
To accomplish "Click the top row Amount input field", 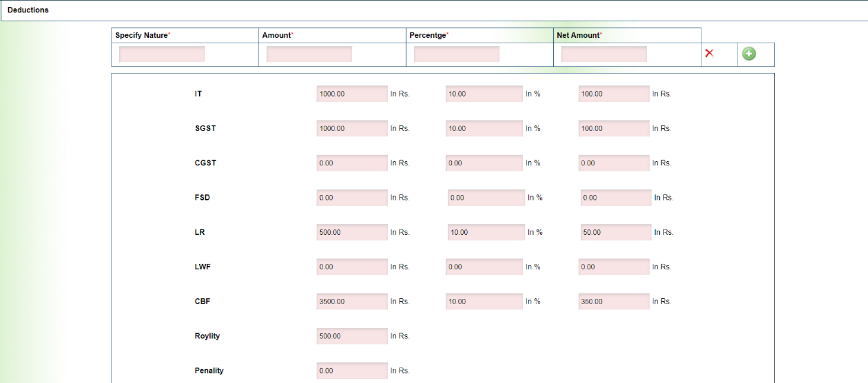I will [309, 55].
